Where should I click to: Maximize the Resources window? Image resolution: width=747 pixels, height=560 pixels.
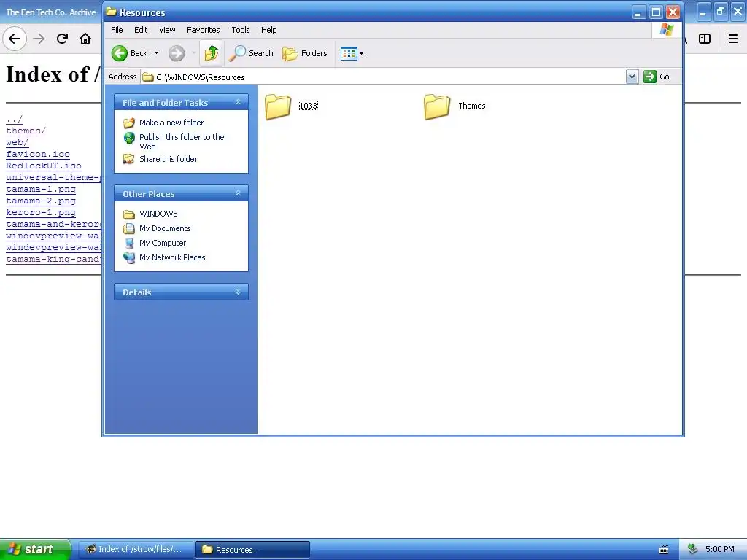pyautogui.click(x=656, y=12)
